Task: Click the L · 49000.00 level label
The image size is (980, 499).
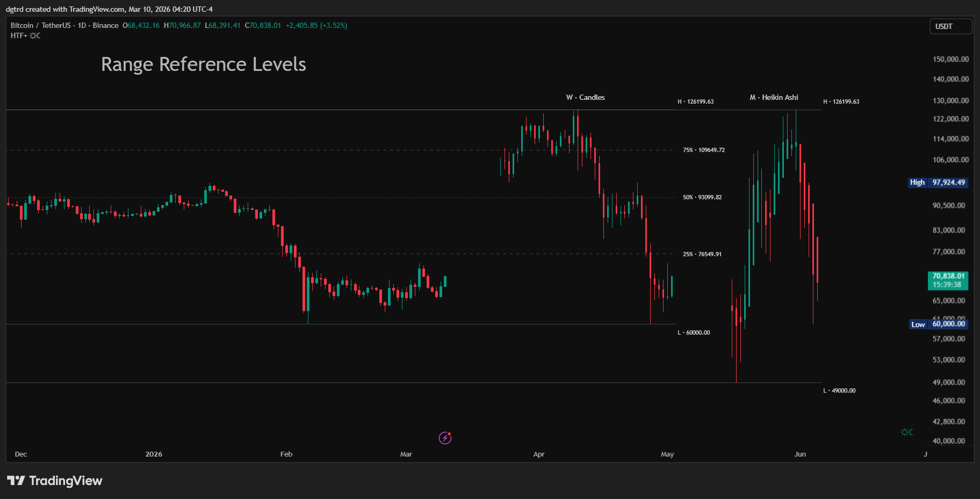Action: pos(839,390)
